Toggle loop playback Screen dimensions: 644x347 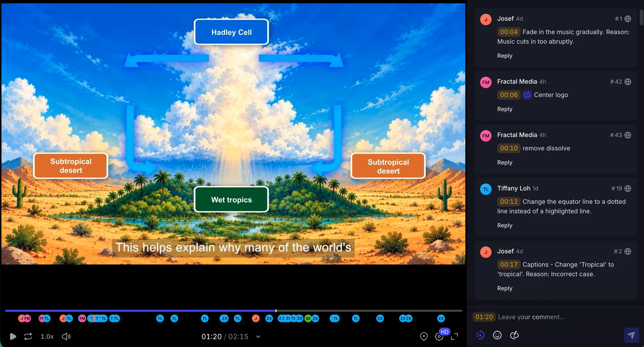point(28,336)
